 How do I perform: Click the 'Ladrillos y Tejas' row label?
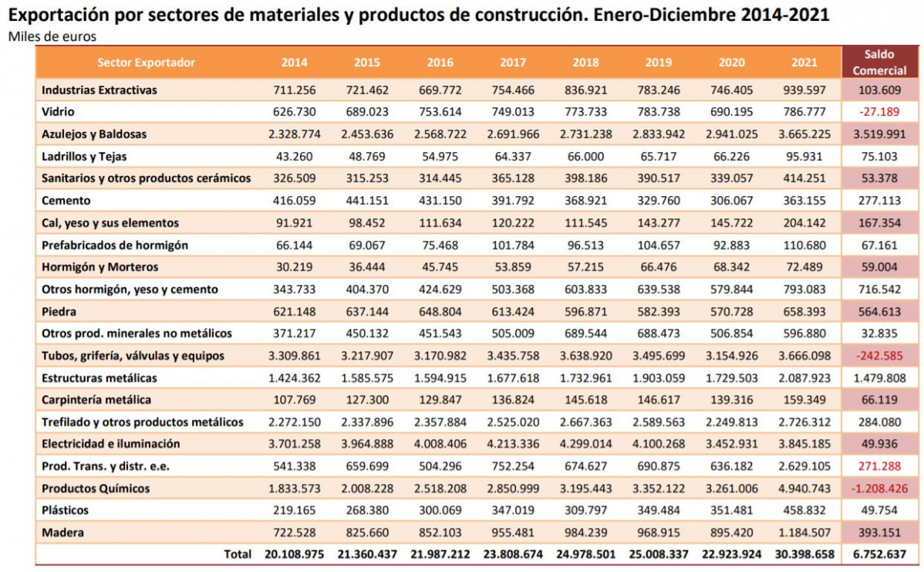coord(83,156)
